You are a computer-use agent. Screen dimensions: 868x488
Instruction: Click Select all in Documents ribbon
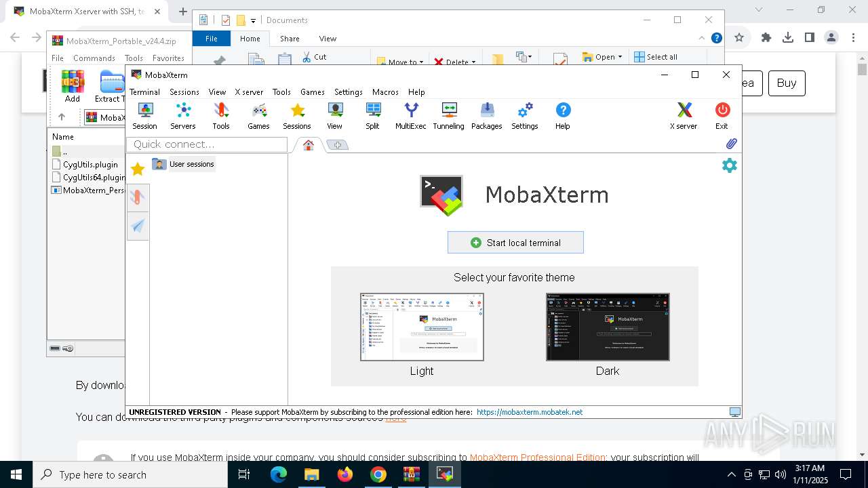tap(656, 57)
